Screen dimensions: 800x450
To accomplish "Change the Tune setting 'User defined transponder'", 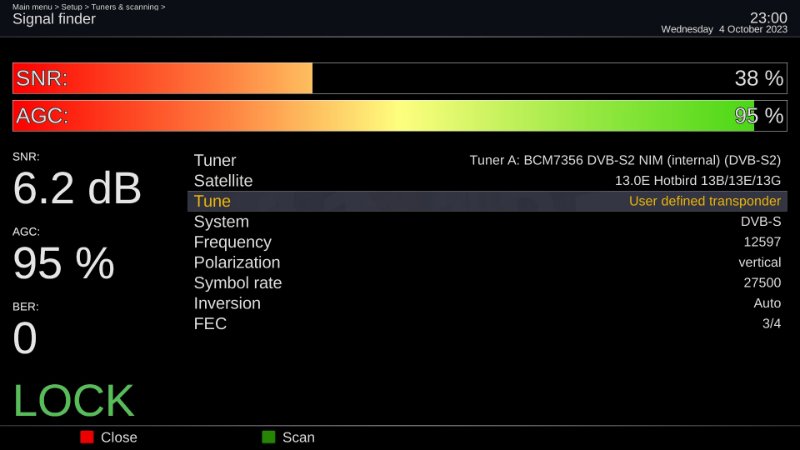I will pos(704,201).
